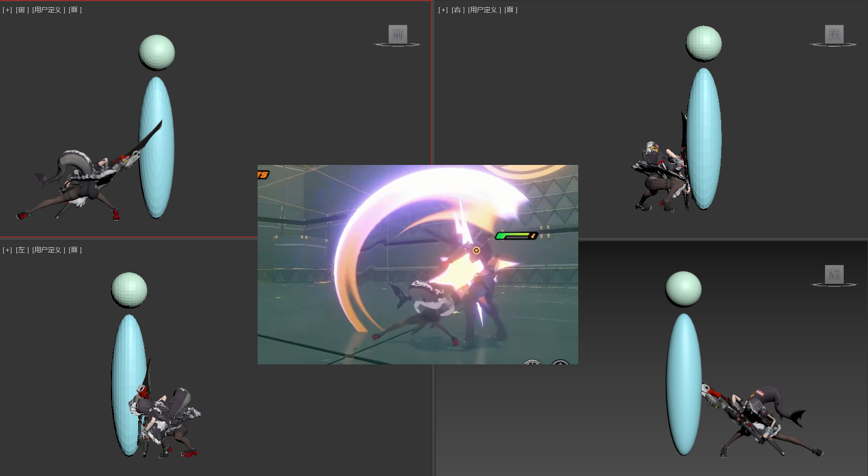Screen dimensions: 868x476
Task: Open [用户定义] menu in the 右 viewport
Action: (484, 10)
